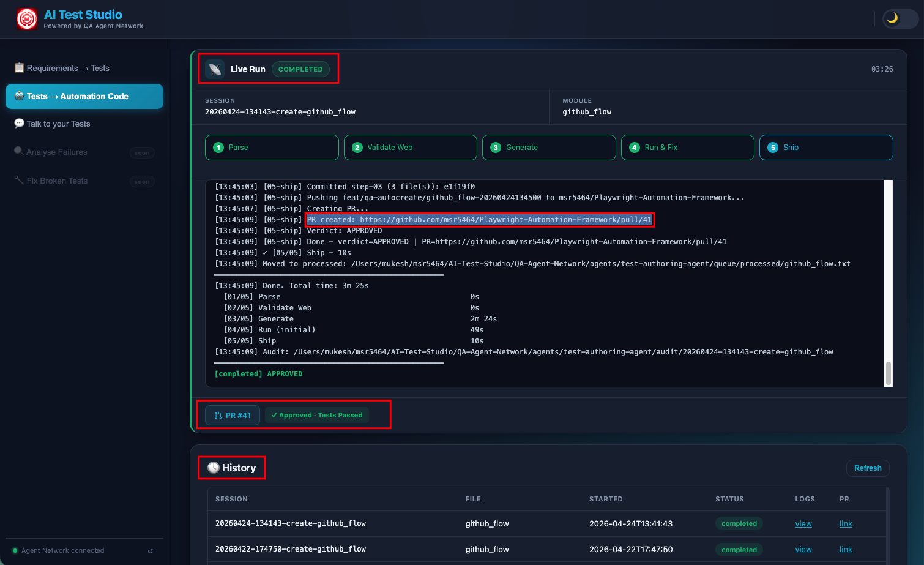Click the step 4 number badge
The height and width of the screenshot is (565, 924).
(x=635, y=148)
